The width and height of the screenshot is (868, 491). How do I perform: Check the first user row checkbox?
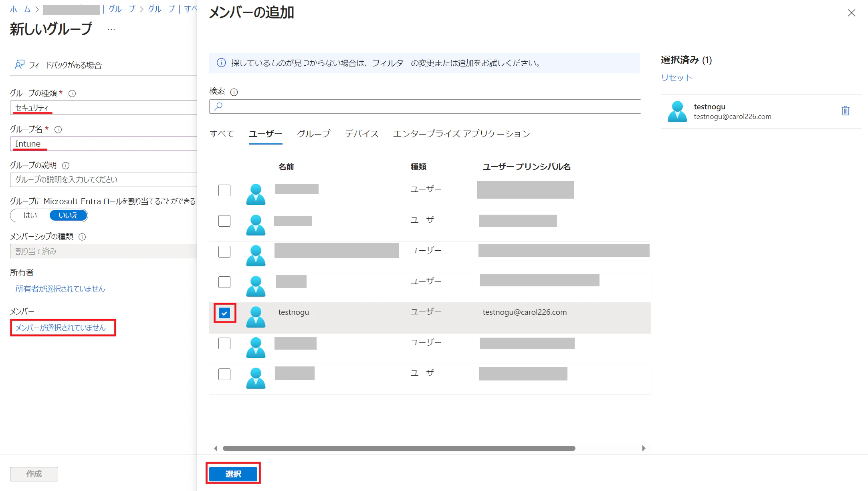pos(224,190)
